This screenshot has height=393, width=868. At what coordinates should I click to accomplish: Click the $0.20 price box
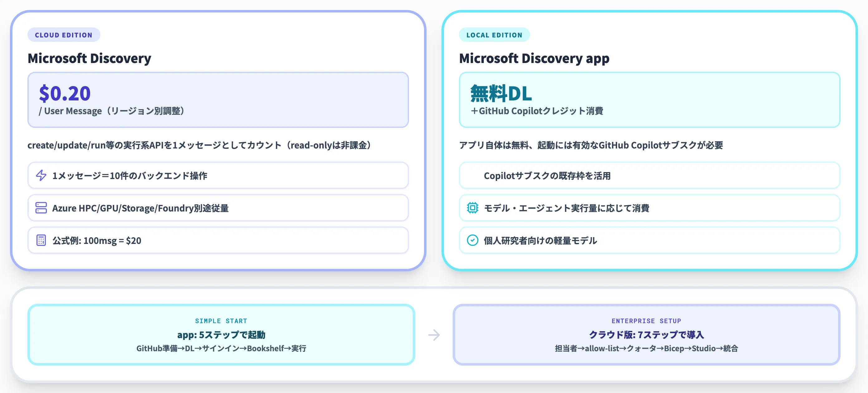218,100
